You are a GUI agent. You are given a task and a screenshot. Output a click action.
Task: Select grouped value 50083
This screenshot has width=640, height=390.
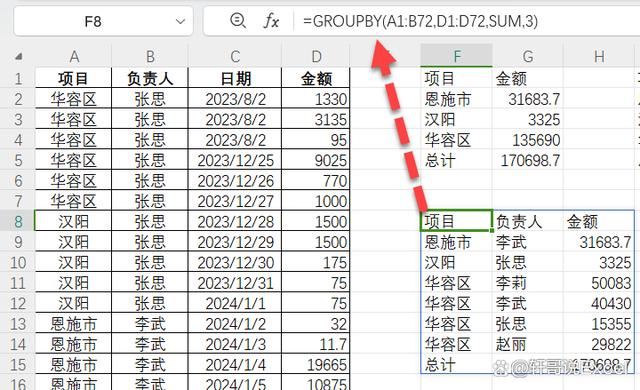point(599,283)
